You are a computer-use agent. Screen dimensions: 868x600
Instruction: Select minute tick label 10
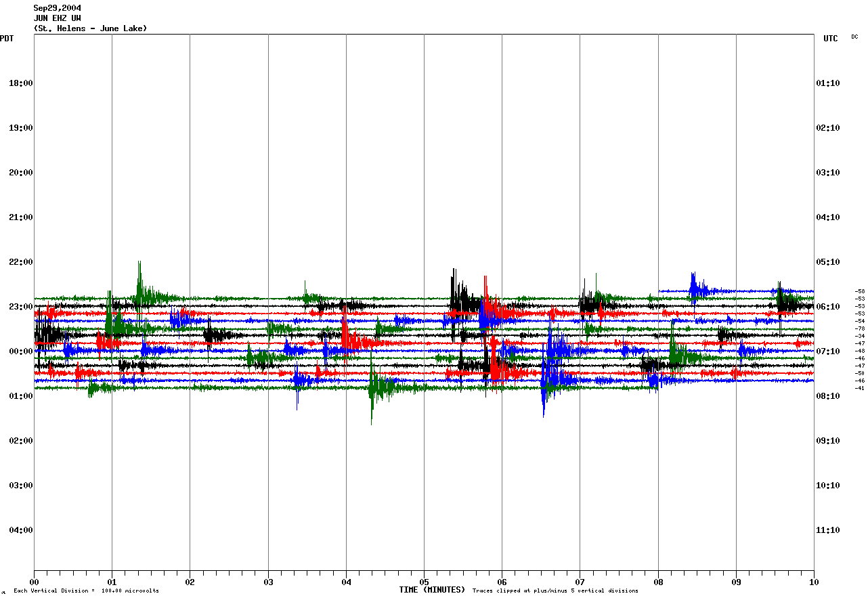pyautogui.click(x=814, y=582)
